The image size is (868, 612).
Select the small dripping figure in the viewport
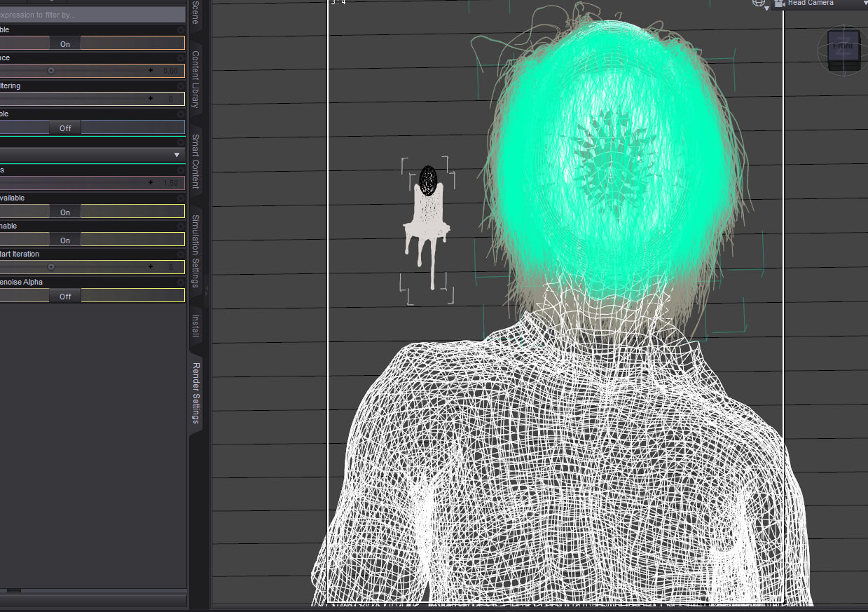coord(427,226)
